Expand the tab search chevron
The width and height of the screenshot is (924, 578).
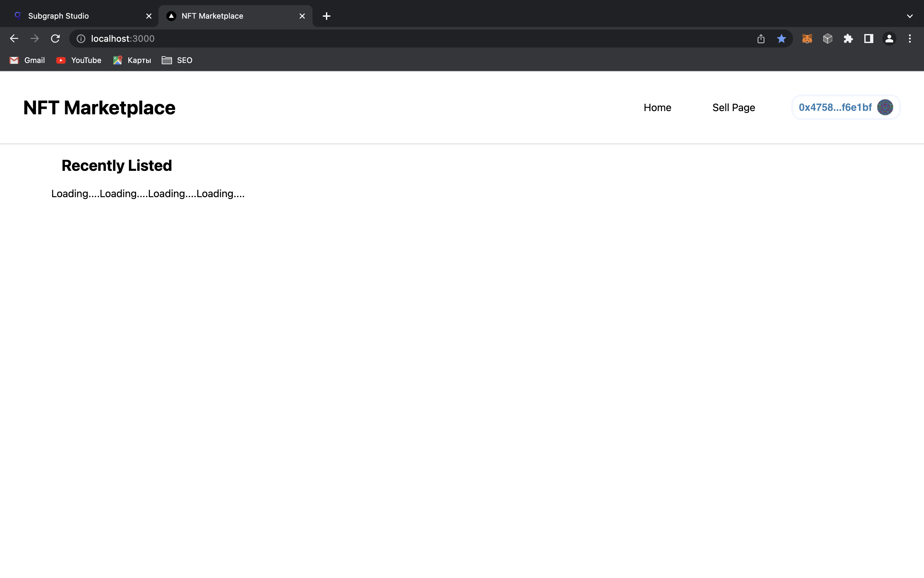910,16
